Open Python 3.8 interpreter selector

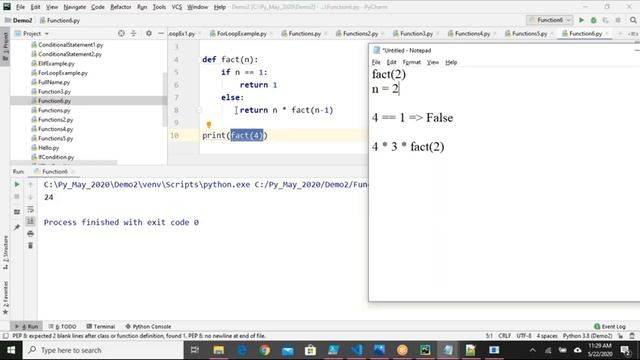[x=587, y=336]
